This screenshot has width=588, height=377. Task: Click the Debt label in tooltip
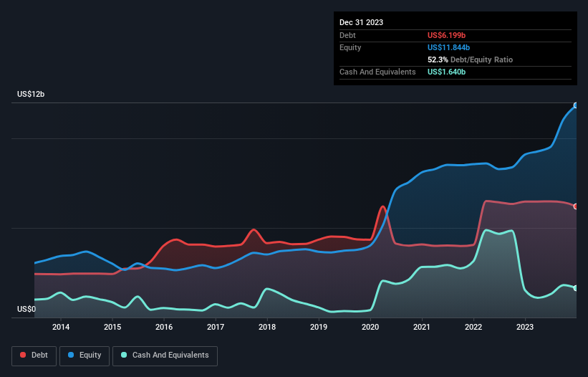tap(347, 35)
